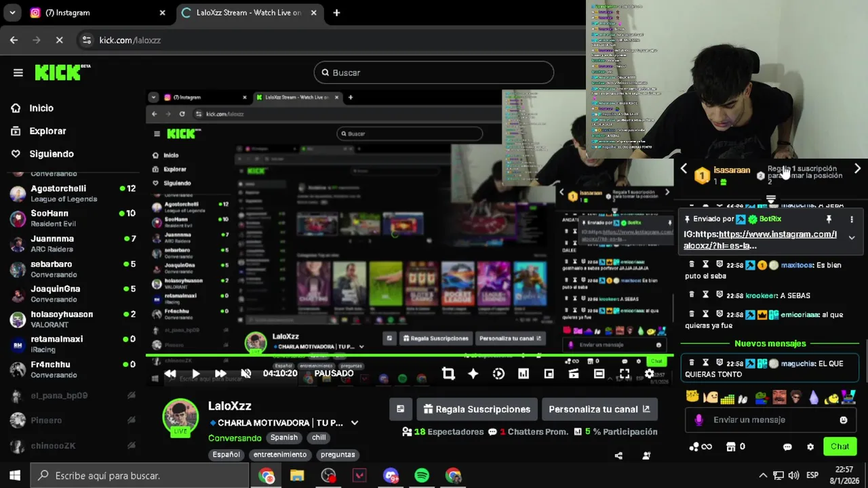Open Spotify from the taskbar
This screenshot has width=868, height=488.
click(422, 476)
